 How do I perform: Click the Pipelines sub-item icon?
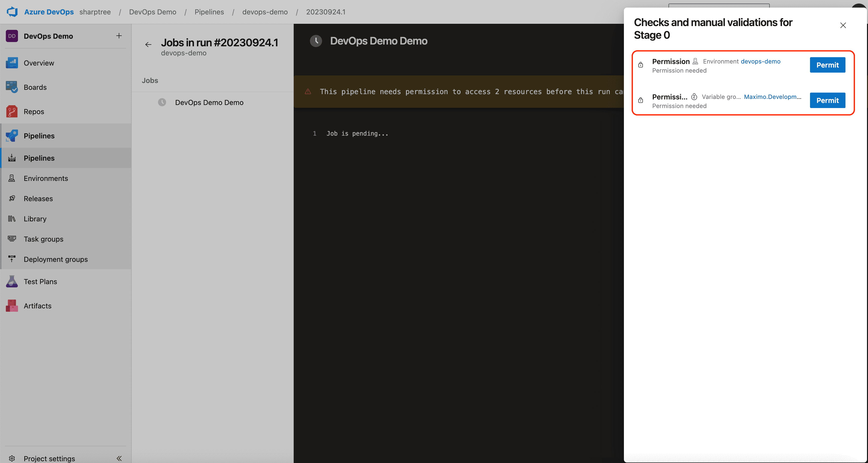[12, 158]
